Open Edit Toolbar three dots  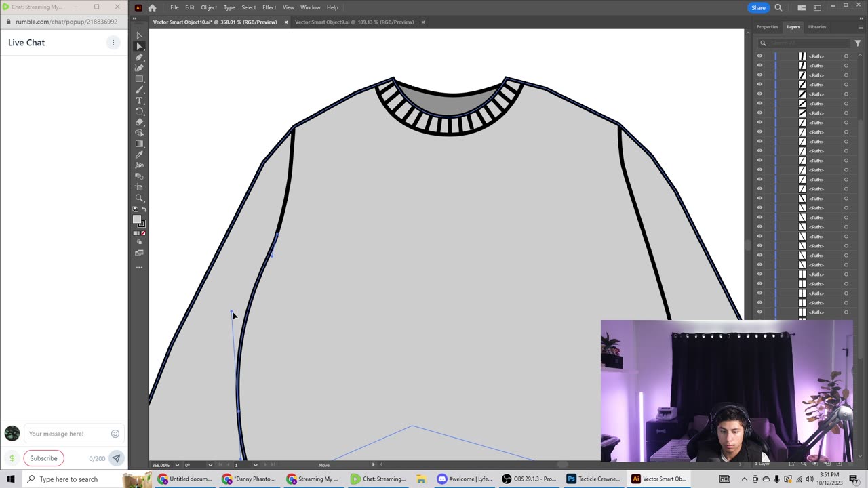139,267
